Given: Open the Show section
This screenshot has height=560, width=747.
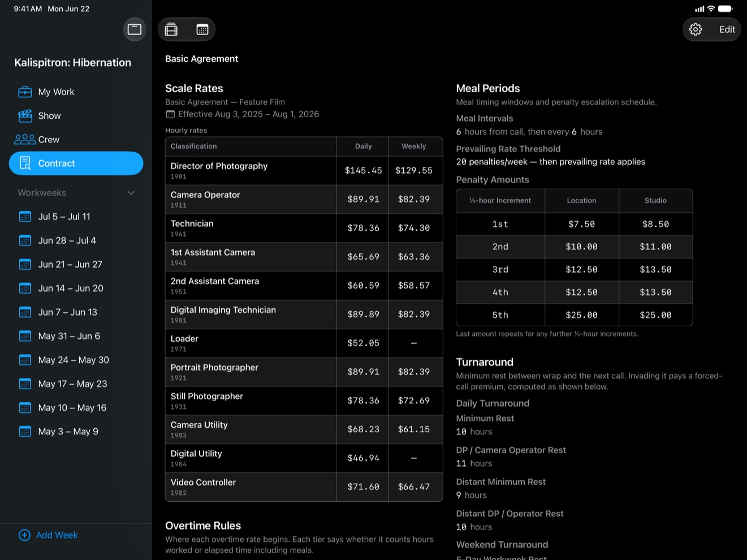Looking at the screenshot, I should click(76, 115).
